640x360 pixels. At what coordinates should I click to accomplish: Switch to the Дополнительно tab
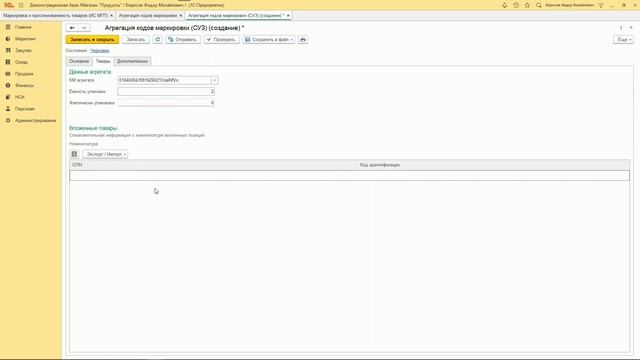tap(132, 61)
